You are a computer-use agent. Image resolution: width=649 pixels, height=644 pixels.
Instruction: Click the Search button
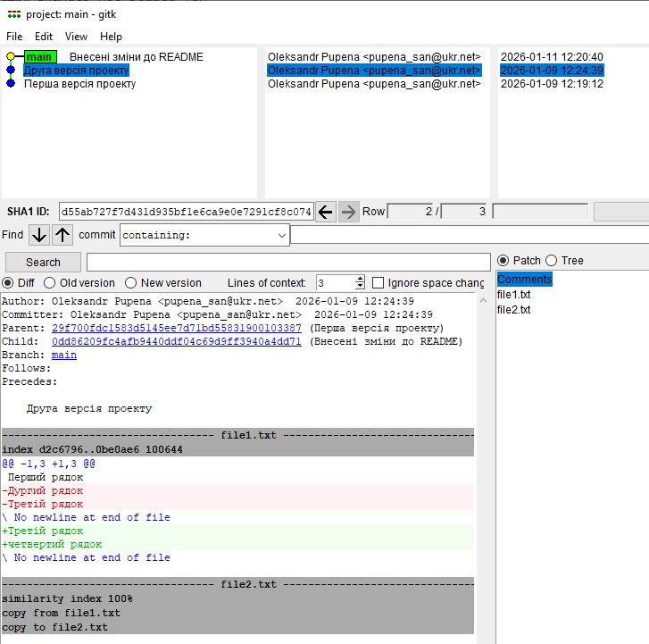point(43,263)
